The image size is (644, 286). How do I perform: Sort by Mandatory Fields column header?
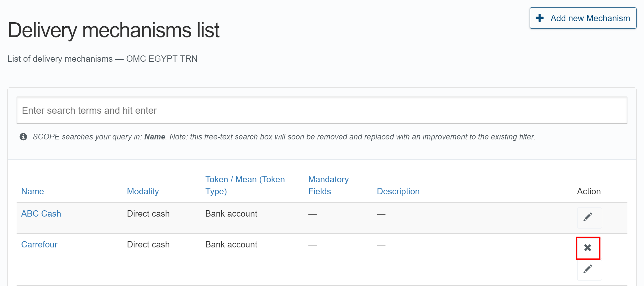coord(328,185)
